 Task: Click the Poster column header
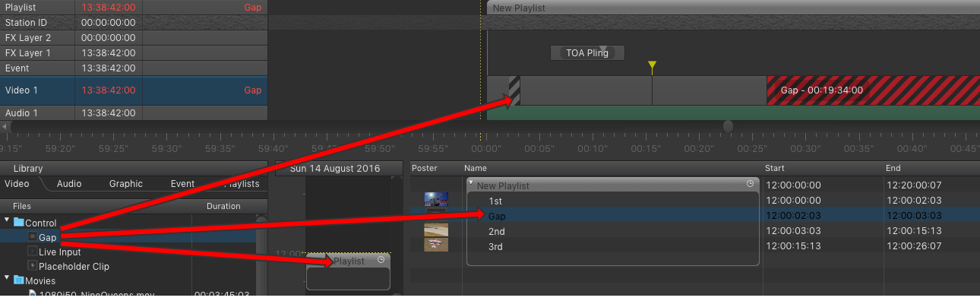425,168
